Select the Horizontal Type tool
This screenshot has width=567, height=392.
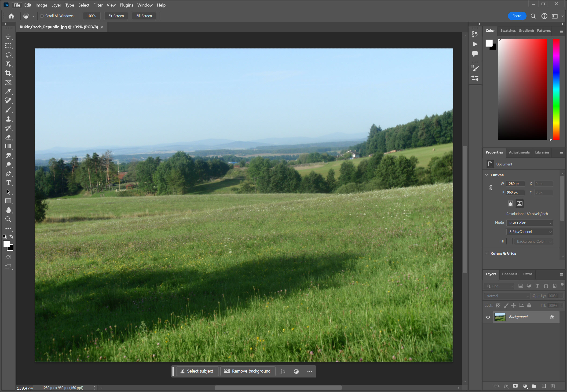8,183
